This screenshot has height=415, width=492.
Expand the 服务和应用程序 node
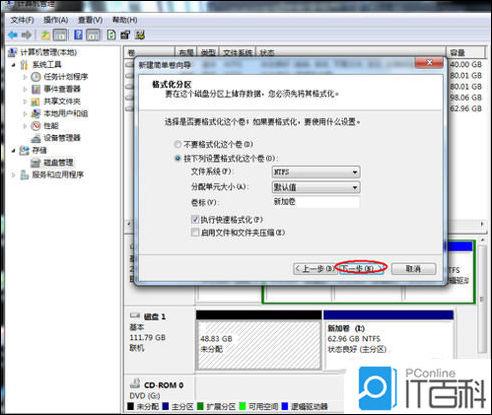click(13, 175)
